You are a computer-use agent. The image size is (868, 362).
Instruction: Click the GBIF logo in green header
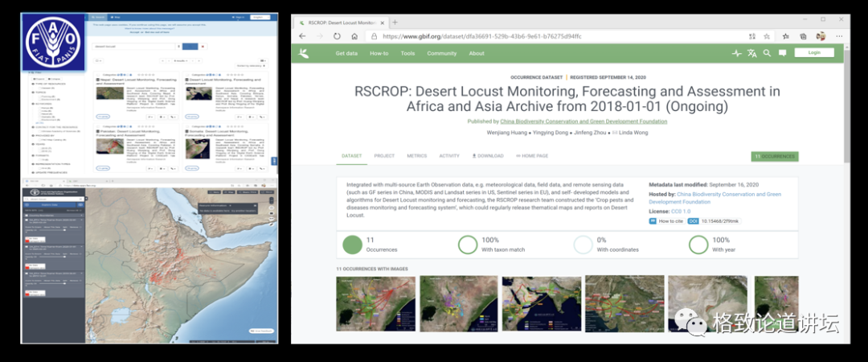point(303,53)
